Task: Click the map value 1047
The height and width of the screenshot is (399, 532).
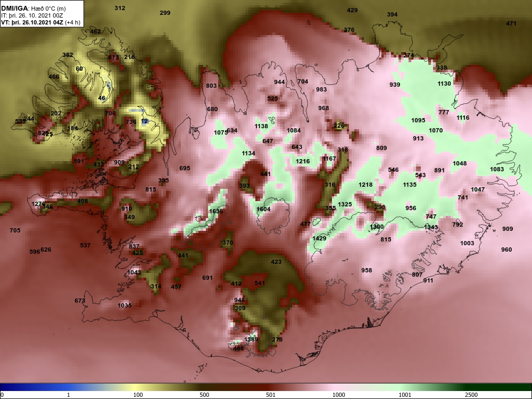Action: tap(478, 189)
